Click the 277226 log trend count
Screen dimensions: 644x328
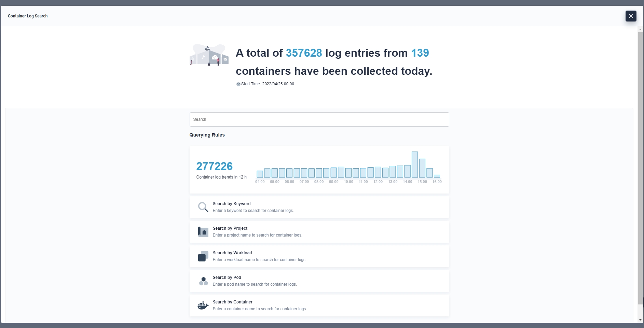[214, 166]
